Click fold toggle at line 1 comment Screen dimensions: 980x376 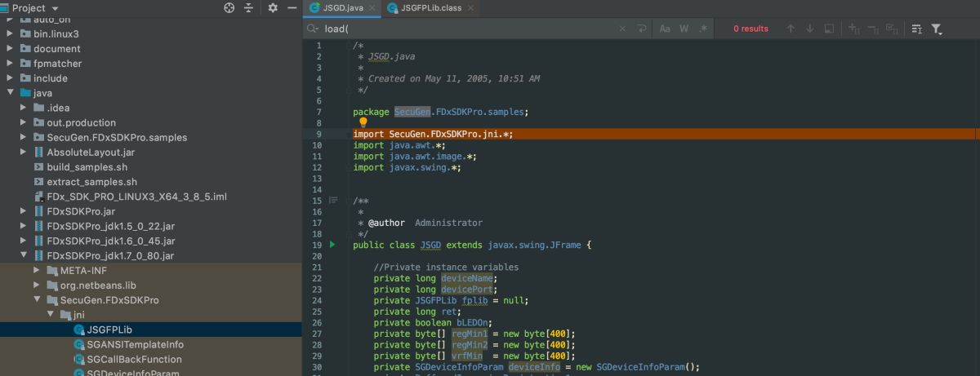(x=349, y=46)
